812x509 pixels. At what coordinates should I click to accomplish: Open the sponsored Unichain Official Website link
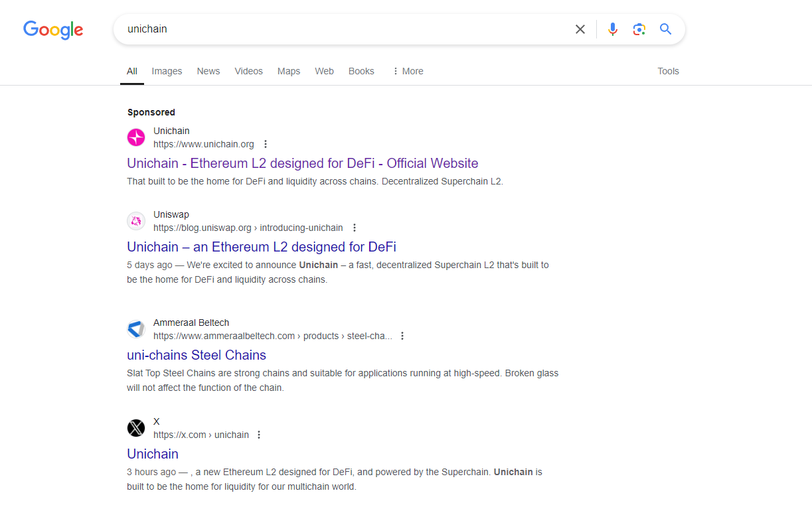302,163
